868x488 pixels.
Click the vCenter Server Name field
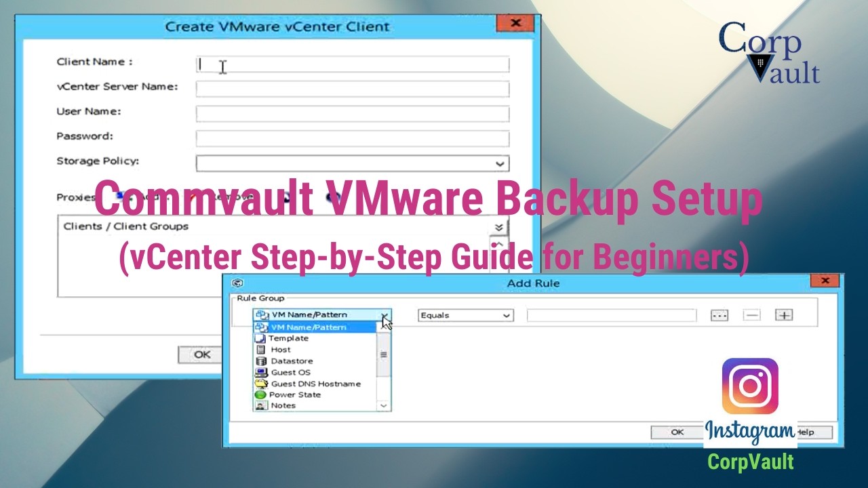tap(353, 89)
